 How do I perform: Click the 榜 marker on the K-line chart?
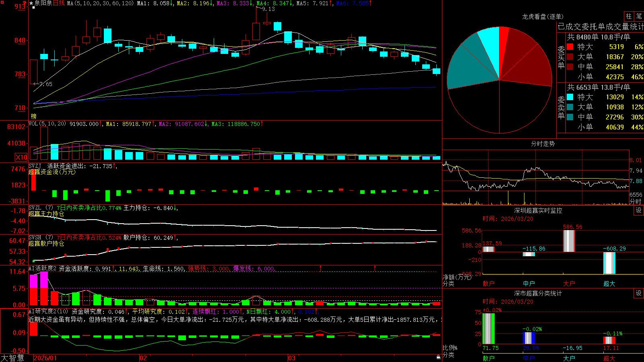pyautogui.click(x=34, y=116)
